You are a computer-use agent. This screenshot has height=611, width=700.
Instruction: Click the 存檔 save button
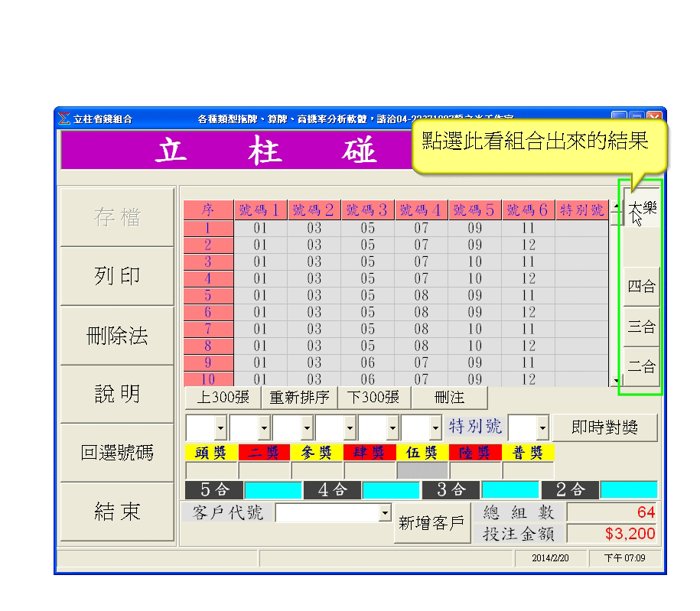click(x=117, y=217)
